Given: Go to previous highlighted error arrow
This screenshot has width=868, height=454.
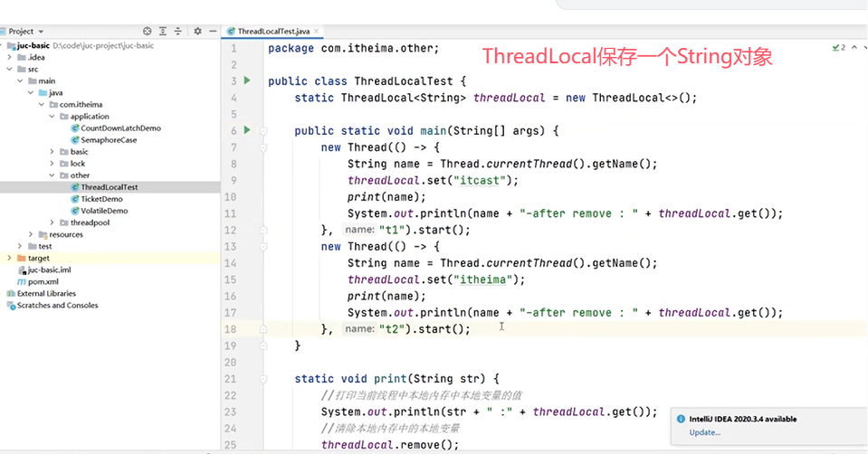Looking at the screenshot, I should point(854,48).
